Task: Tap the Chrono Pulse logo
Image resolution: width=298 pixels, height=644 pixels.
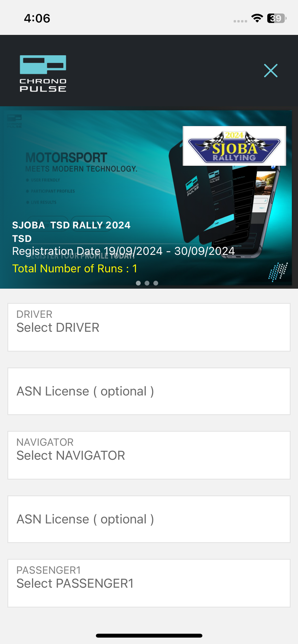Action: coord(43,73)
